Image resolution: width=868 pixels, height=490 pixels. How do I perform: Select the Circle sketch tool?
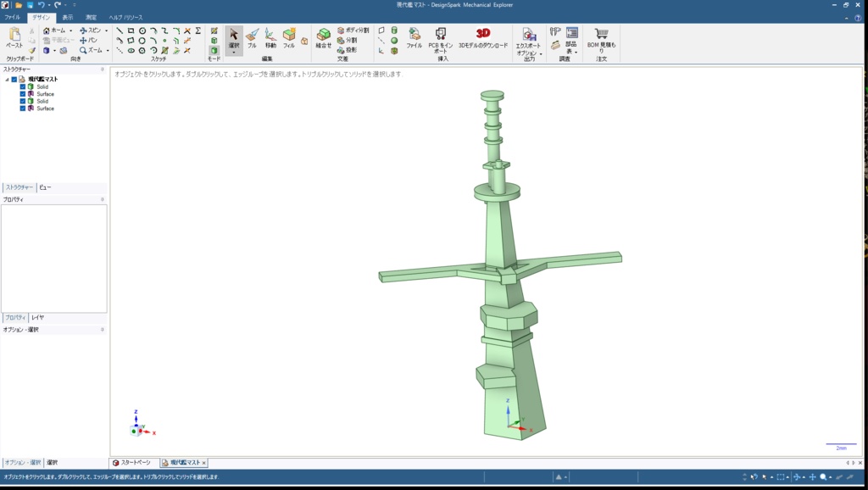(x=142, y=31)
